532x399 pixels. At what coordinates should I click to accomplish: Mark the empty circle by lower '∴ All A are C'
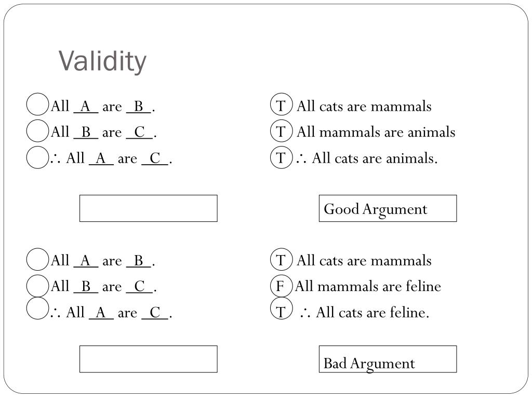37,309
